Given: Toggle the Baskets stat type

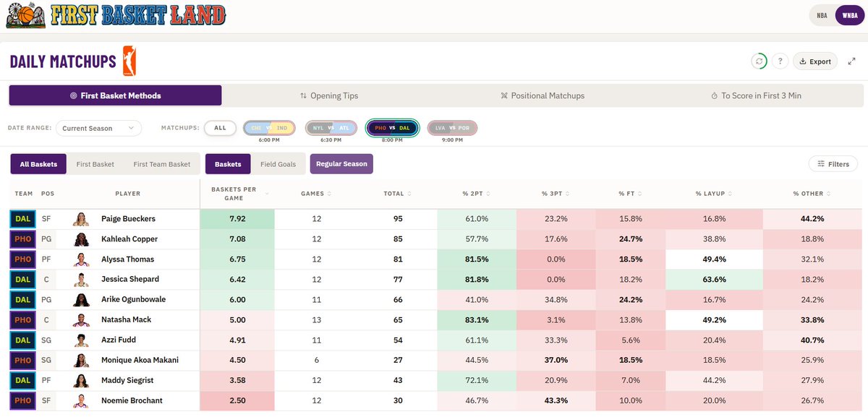Looking at the screenshot, I should coord(228,164).
